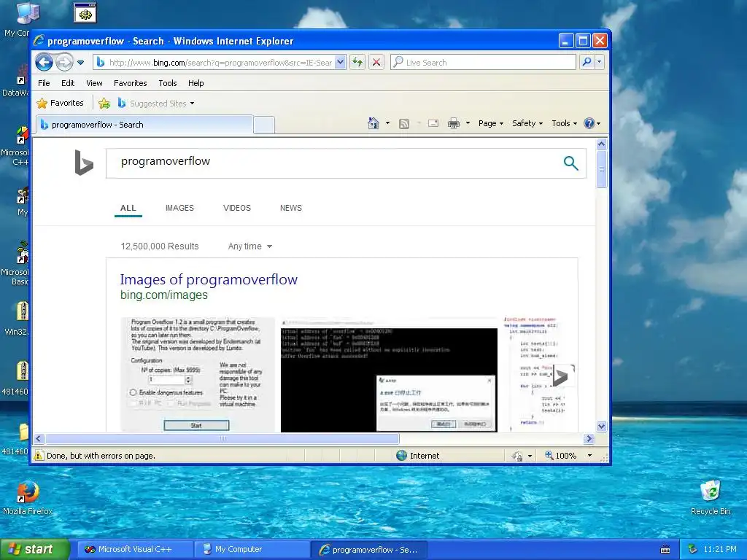Image resolution: width=747 pixels, height=560 pixels.
Task: Go back with the IE Back arrow
Action: point(44,62)
